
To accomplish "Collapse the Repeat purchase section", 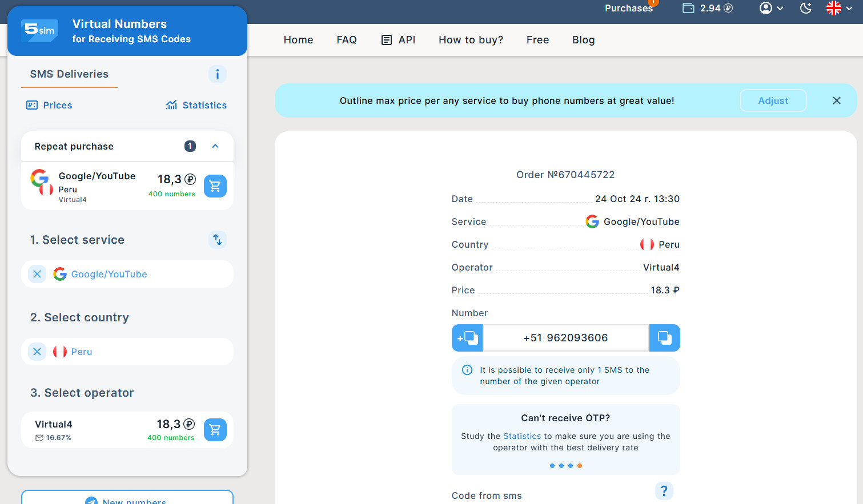I will point(215,146).
